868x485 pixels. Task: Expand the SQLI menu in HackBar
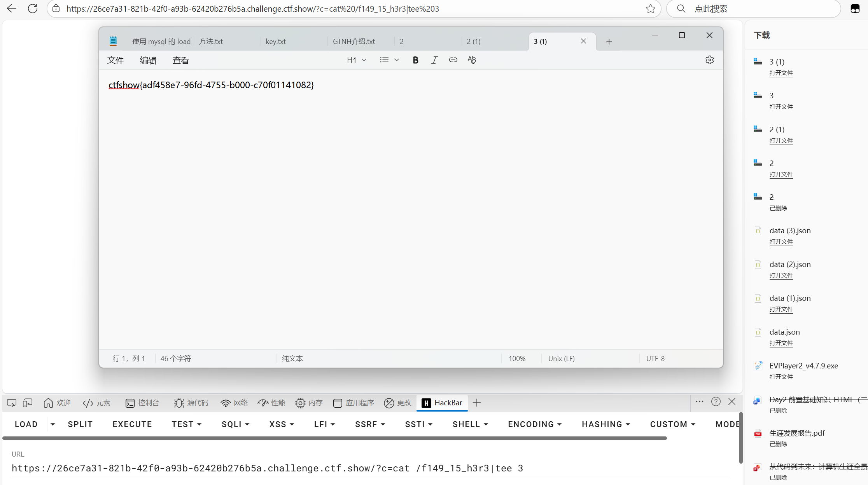pyautogui.click(x=235, y=424)
